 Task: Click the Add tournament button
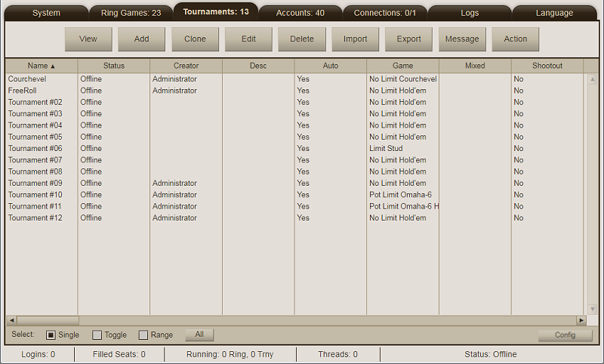[x=142, y=39]
